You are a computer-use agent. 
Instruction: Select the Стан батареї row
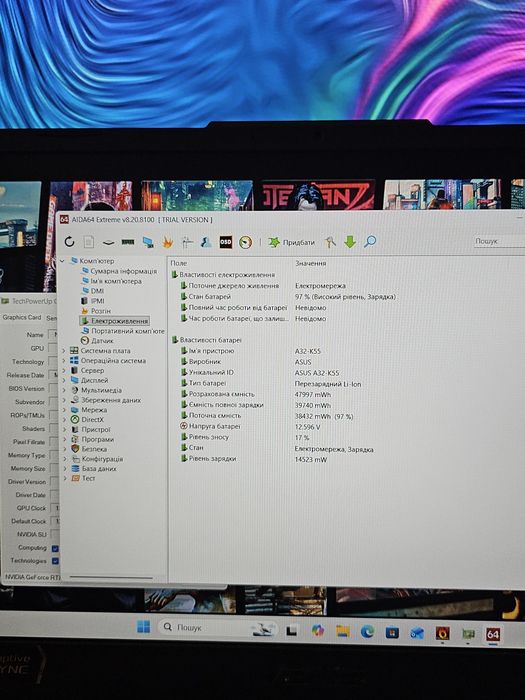pos(288,296)
